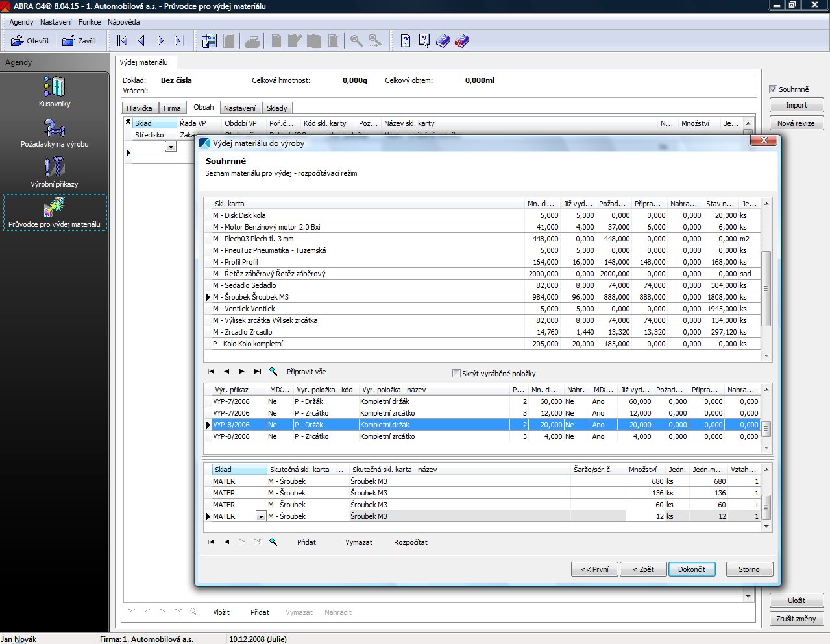Screen dimensions: 830x644
Task: Open the blue help book icon
Action: coord(443,41)
